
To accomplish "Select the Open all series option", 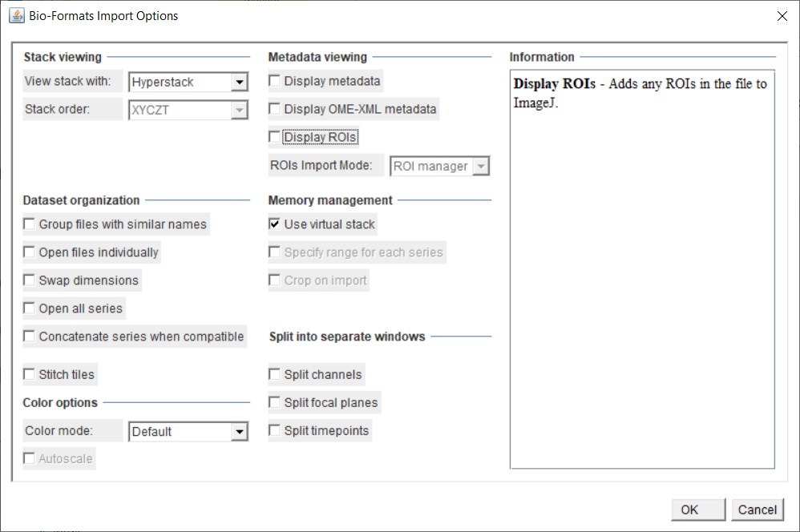I will 30,308.
